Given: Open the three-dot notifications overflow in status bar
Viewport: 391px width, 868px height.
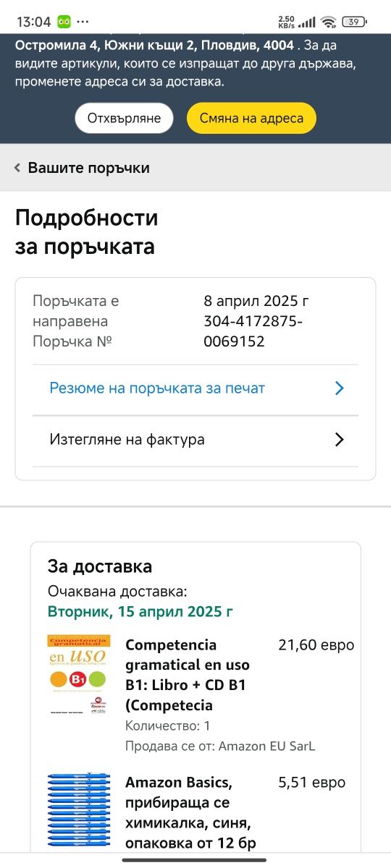Looking at the screenshot, I should point(83,22).
